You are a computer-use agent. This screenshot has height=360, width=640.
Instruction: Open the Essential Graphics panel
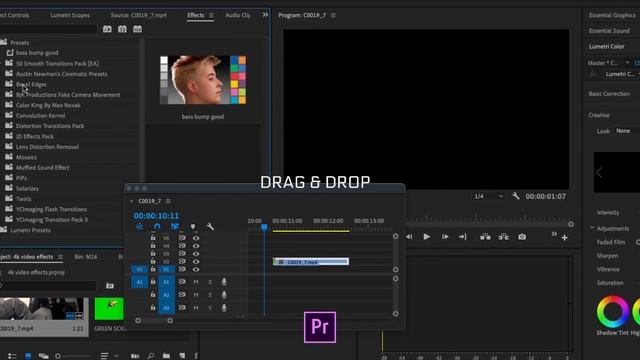[612, 15]
